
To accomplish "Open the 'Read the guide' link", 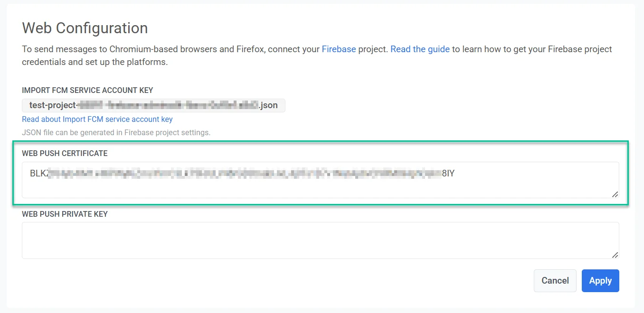I will (x=420, y=49).
